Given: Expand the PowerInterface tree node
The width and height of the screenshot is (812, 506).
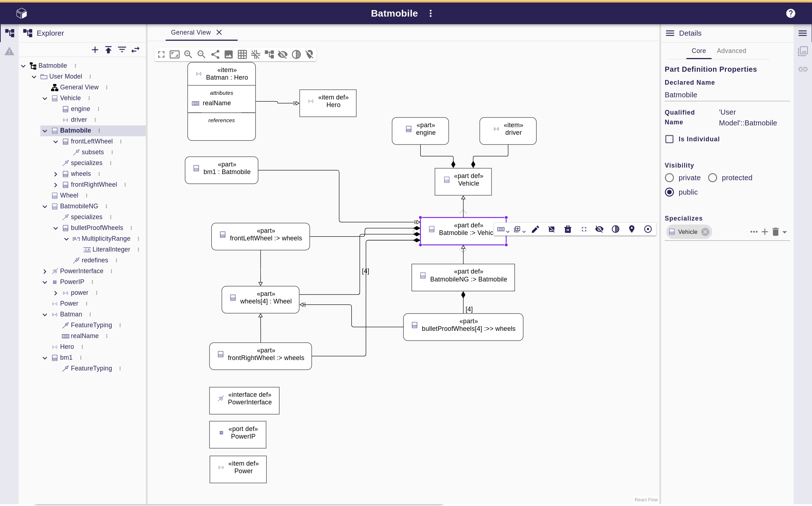Looking at the screenshot, I should coord(45,271).
